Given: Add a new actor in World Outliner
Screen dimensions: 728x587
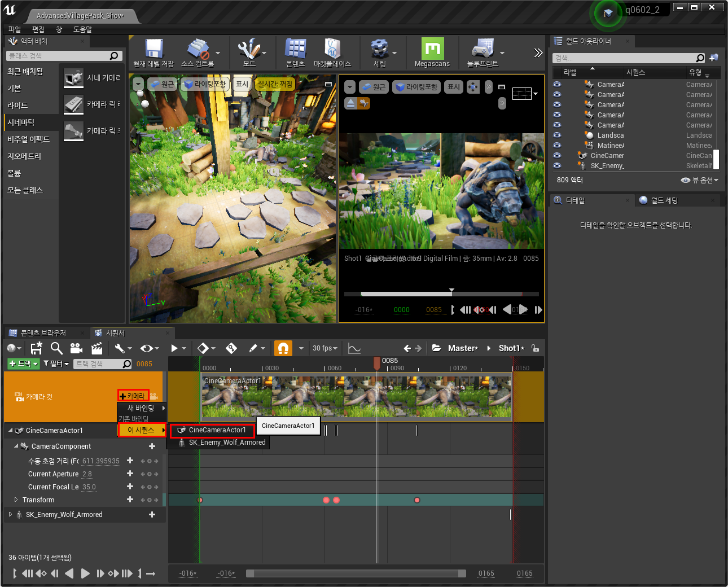Looking at the screenshot, I should pos(714,58).
